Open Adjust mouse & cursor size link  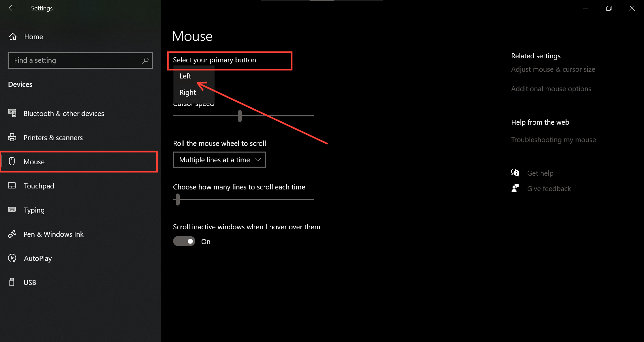tap(553, 69)
